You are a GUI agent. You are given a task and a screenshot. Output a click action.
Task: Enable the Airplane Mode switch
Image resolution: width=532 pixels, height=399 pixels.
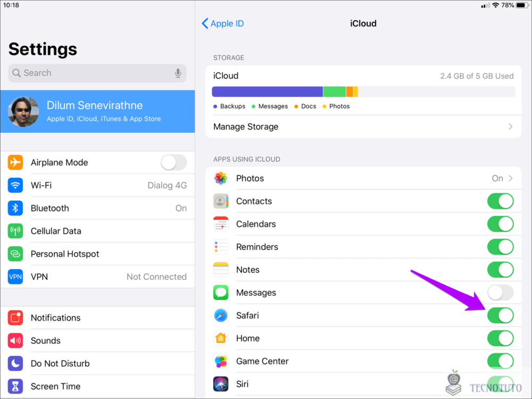pos(174,162)
